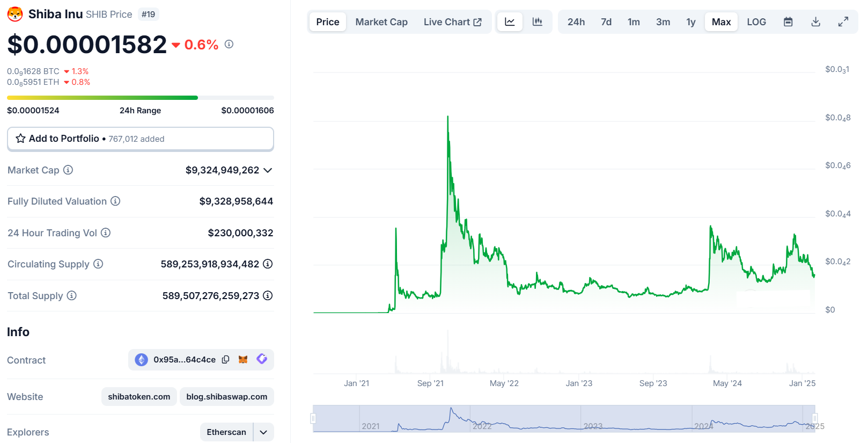Select the 1y time range
Viewport: 868px width, 443px height.
pos(691,22)
